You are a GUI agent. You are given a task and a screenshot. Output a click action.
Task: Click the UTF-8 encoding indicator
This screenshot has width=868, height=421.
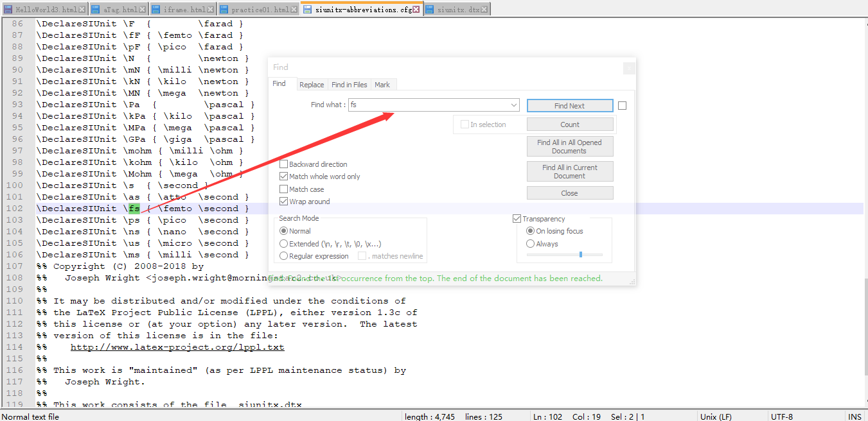point(782,416)
